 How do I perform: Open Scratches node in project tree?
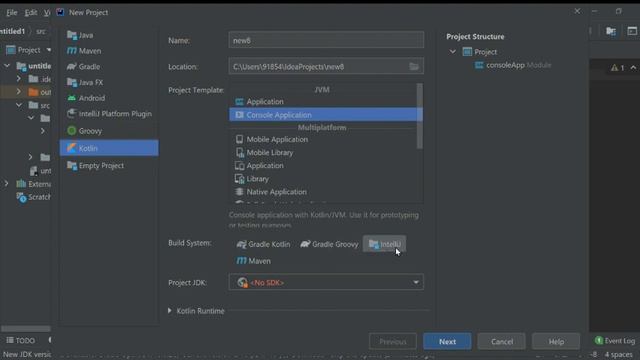(x=34, y=197)
